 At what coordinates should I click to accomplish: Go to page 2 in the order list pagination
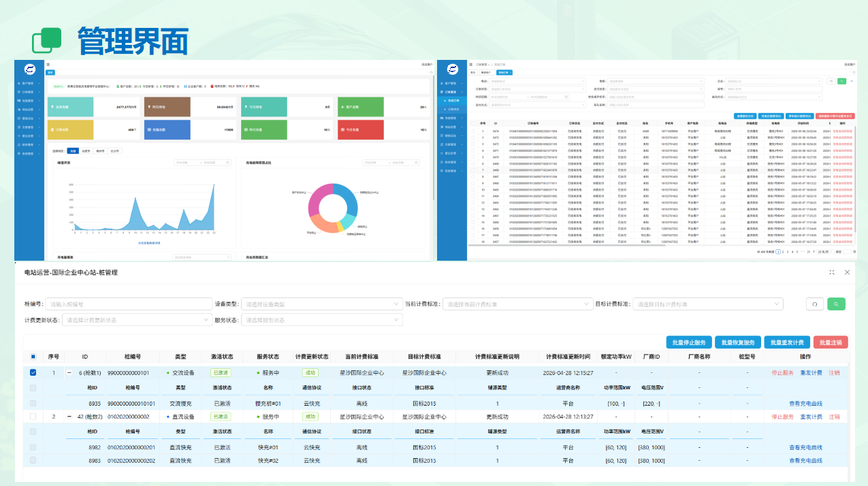coord(784,252)
